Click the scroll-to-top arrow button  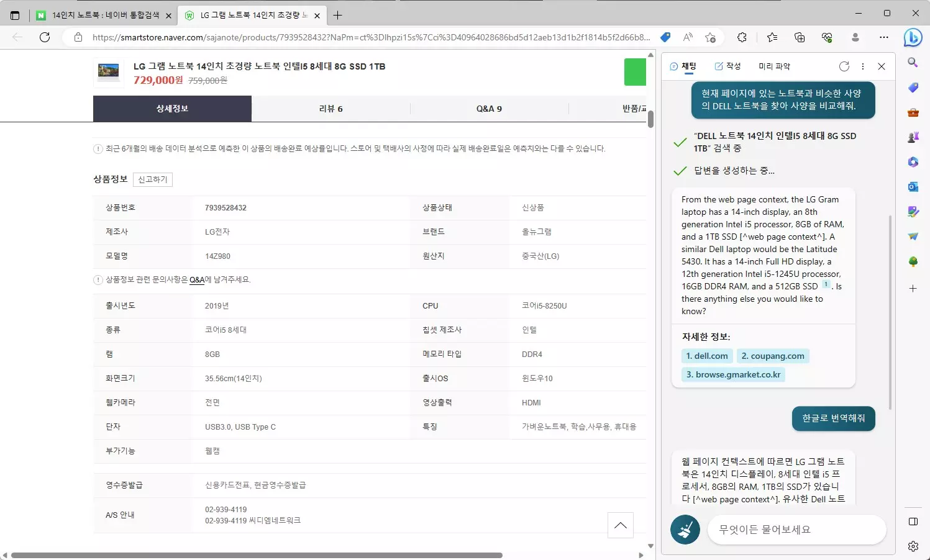621,525
